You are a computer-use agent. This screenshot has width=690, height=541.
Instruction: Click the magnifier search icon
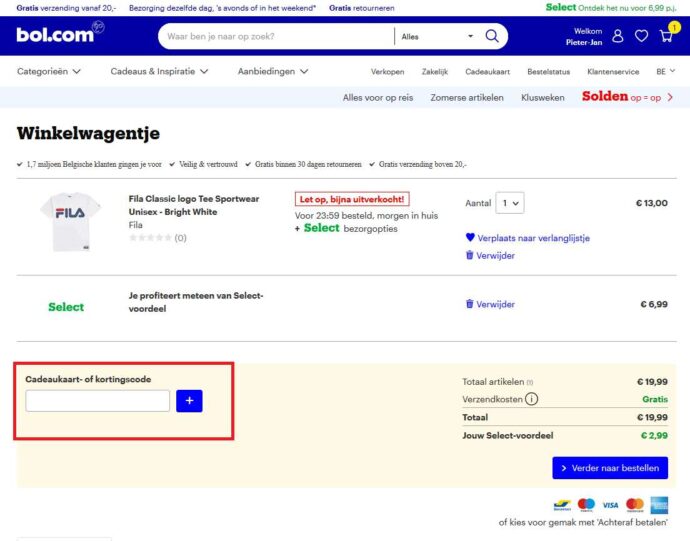pos(492,36)
